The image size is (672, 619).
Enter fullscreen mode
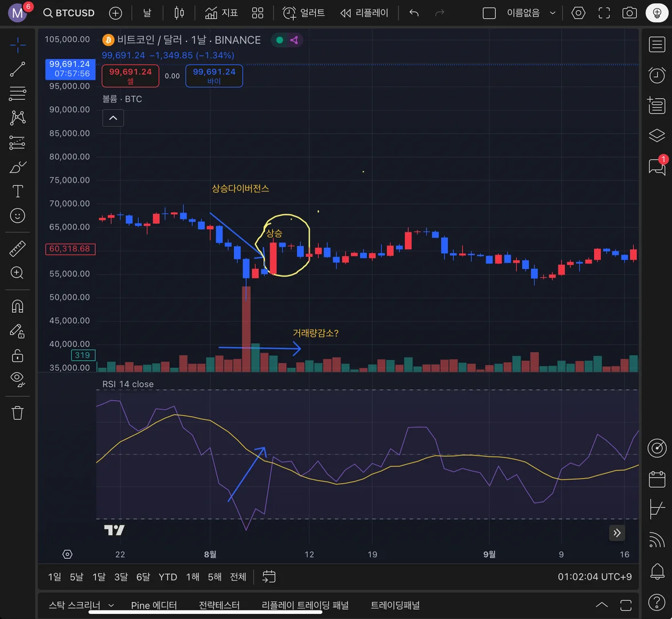604,13
